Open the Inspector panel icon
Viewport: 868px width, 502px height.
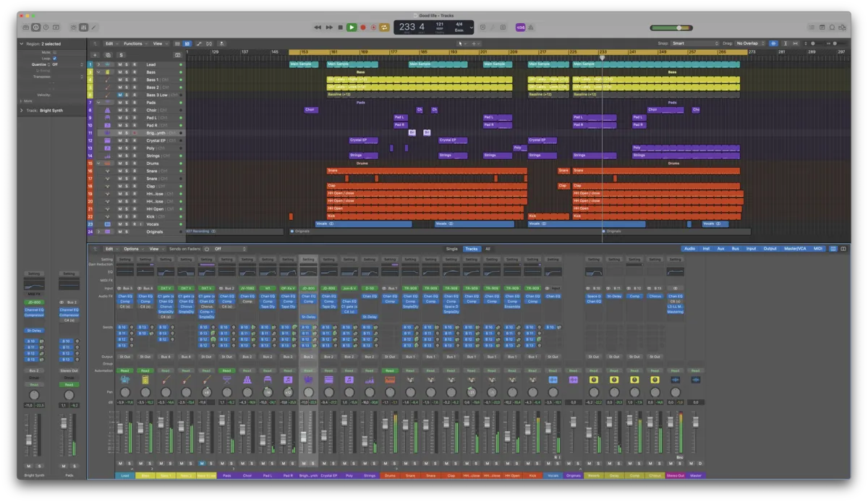point(36,27)
